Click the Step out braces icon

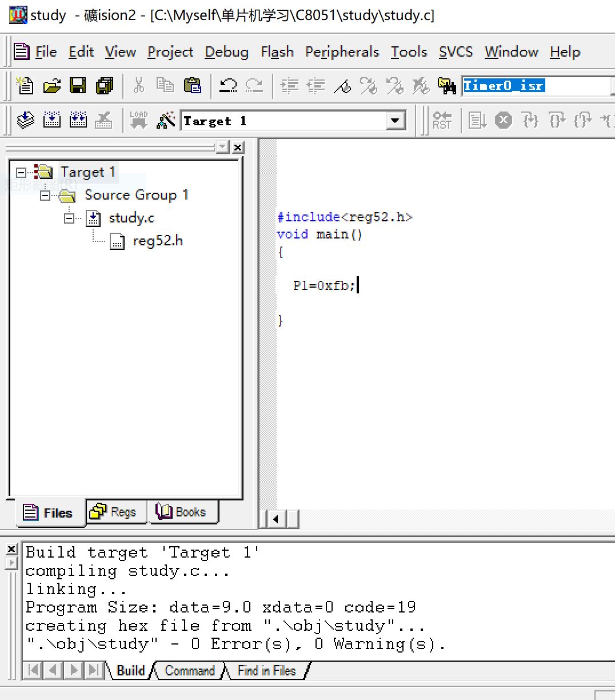pos(583,121)
